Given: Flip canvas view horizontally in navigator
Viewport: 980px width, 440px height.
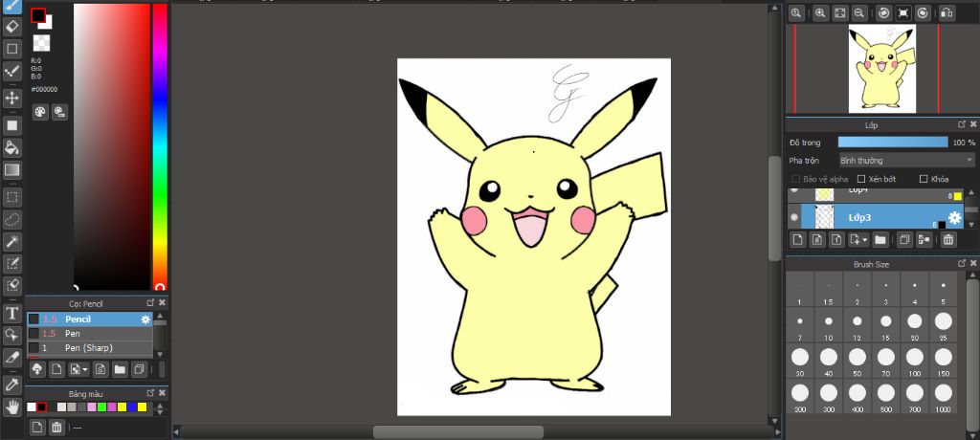Looking at the screenshot, I should 947,12.
